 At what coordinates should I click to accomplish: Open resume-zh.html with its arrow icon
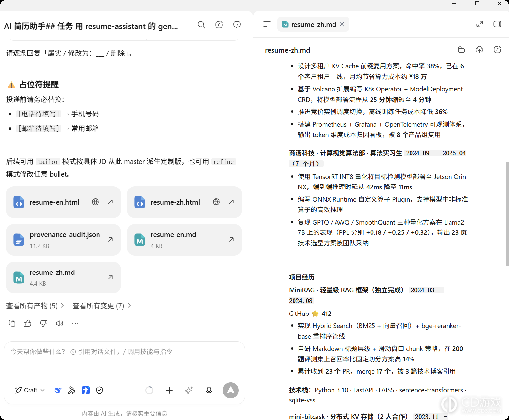(x=232, y=202)
